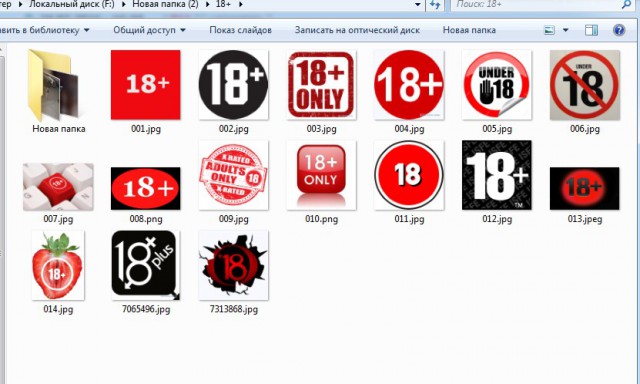Select thumbnail of 7313868.jpg cracked wall 18
The height and width of the screenshot is (384, 640).
233,265
